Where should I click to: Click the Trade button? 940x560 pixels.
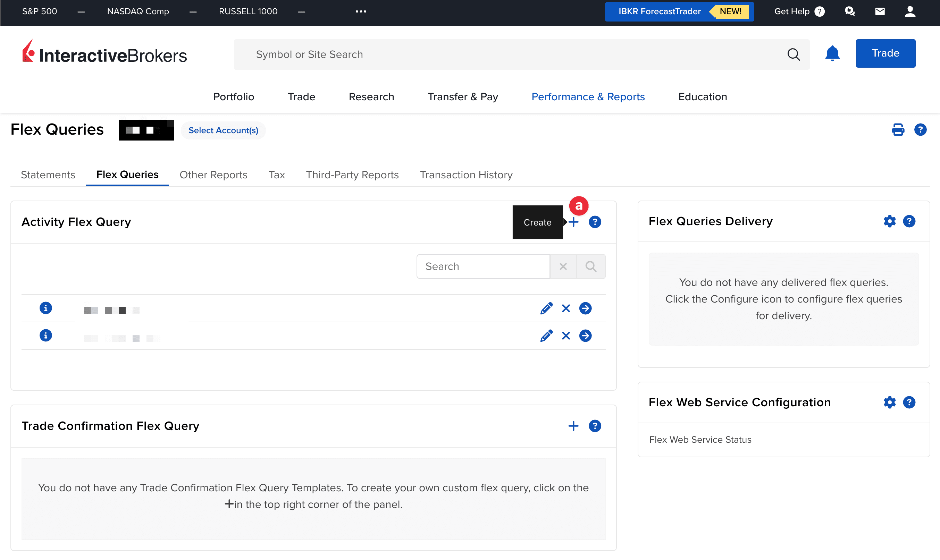point(885,53)
